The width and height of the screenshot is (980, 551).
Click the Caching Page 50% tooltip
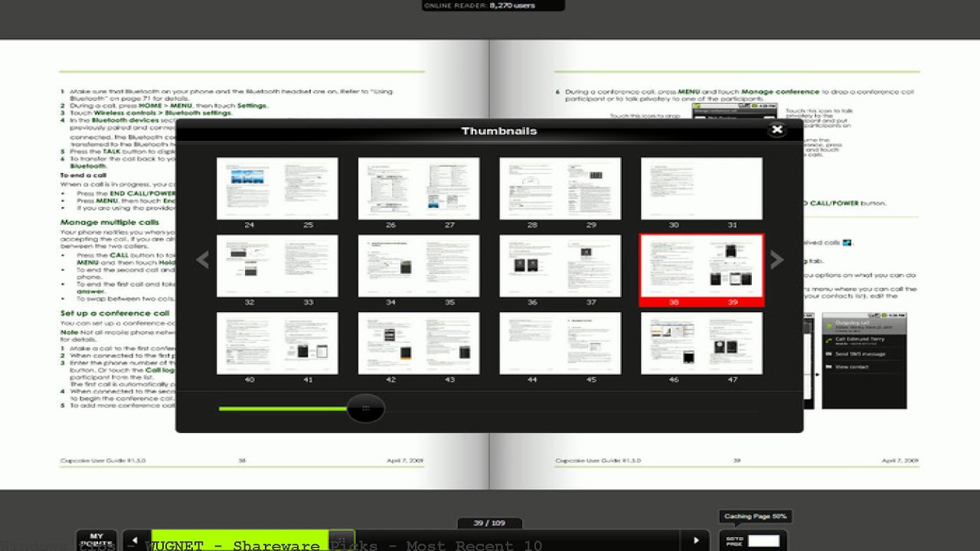pos(755,517)
